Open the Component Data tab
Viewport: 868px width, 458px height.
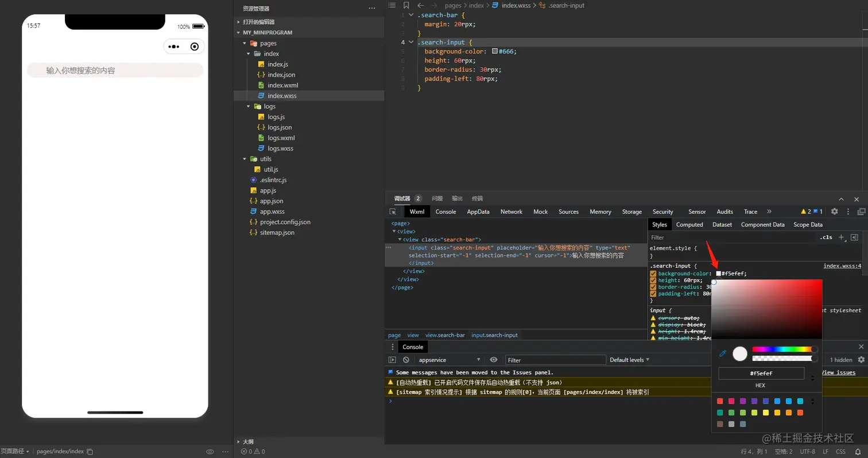(x=762, y=225)
